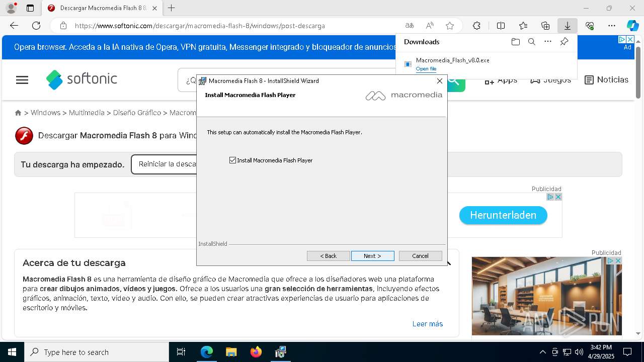Open the Copilot sidebar icon
Image resolution: width=644 pixels, height=362 pixels.
[632, 26]
